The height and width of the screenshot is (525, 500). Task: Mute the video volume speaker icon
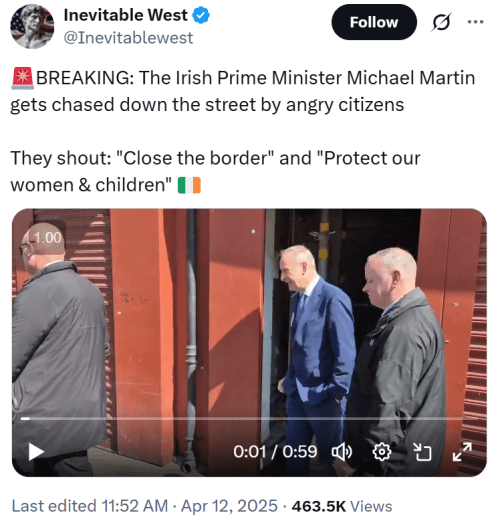[341, 452]
